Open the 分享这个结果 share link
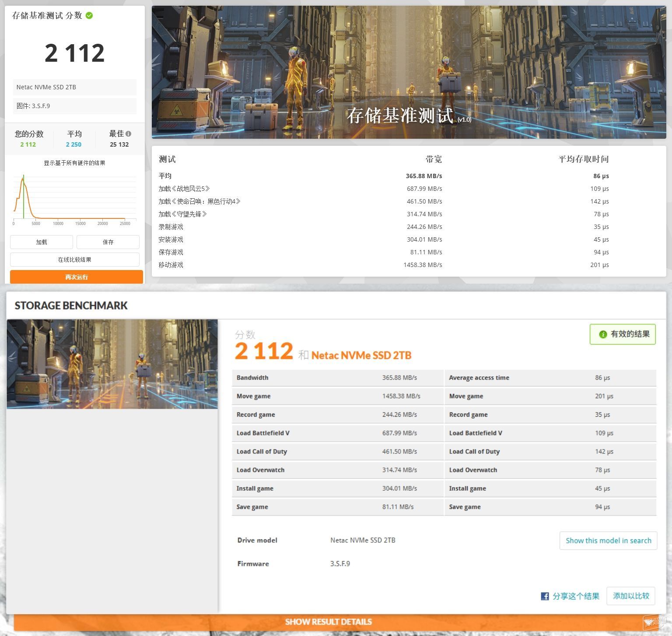Image resolution: width=672 pixels, height=636 pixels. click(x=576, y=596)
